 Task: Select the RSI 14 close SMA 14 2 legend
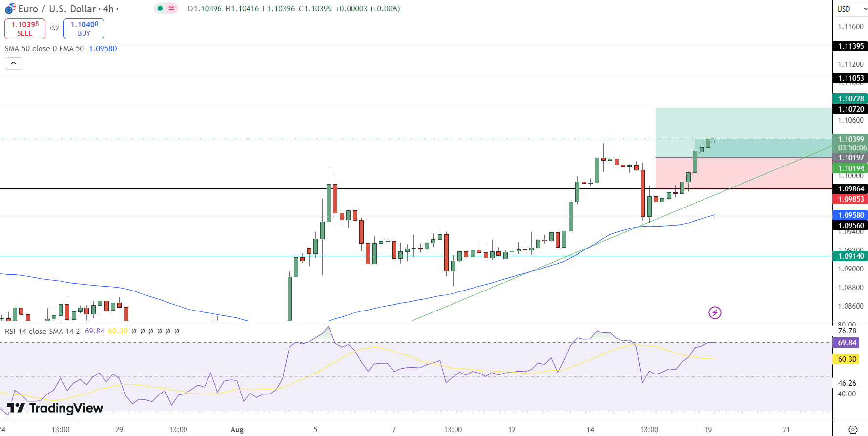coord(42,331)
